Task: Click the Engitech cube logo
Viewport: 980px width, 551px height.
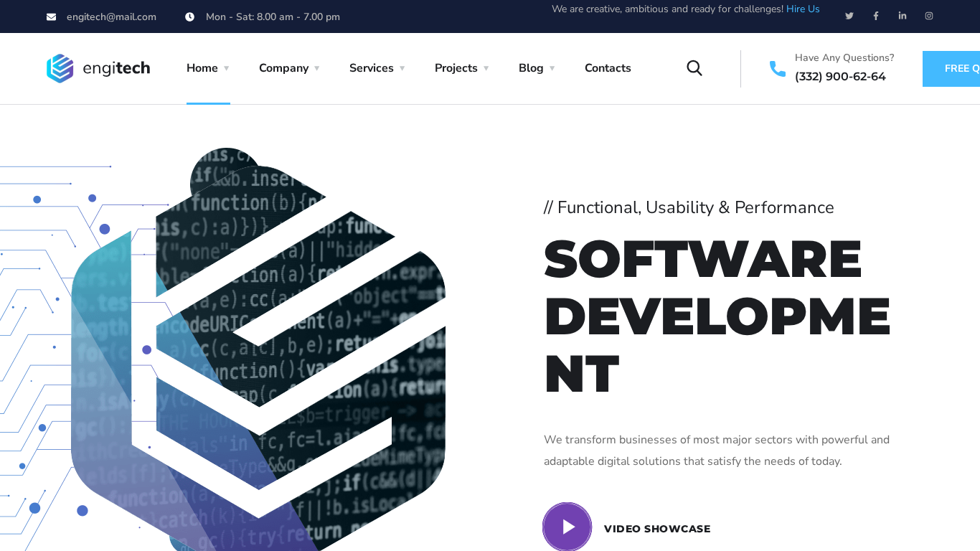Action: [x=60, y=68]
